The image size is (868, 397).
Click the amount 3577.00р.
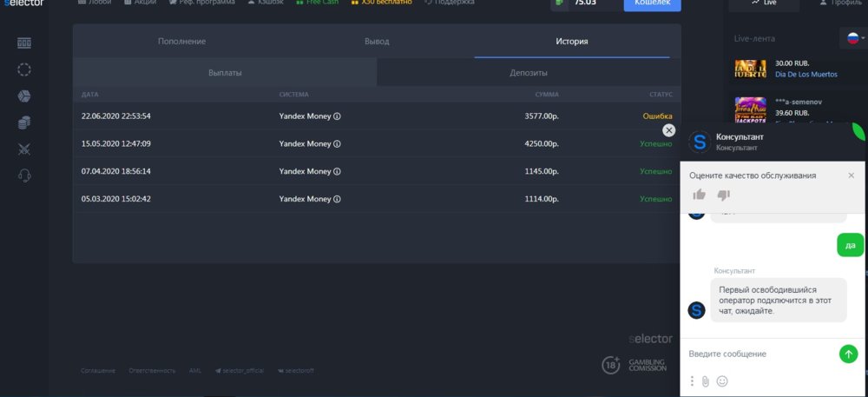pos(542,116)
